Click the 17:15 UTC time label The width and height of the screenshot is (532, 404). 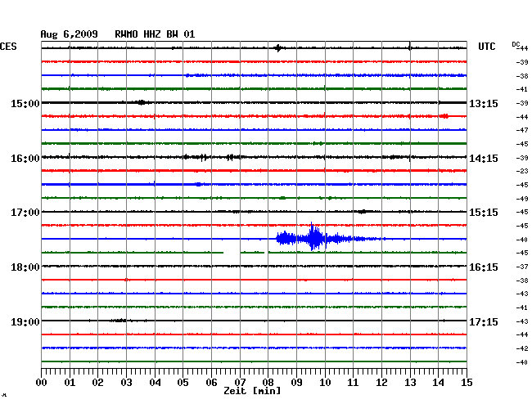pos(484,321)
